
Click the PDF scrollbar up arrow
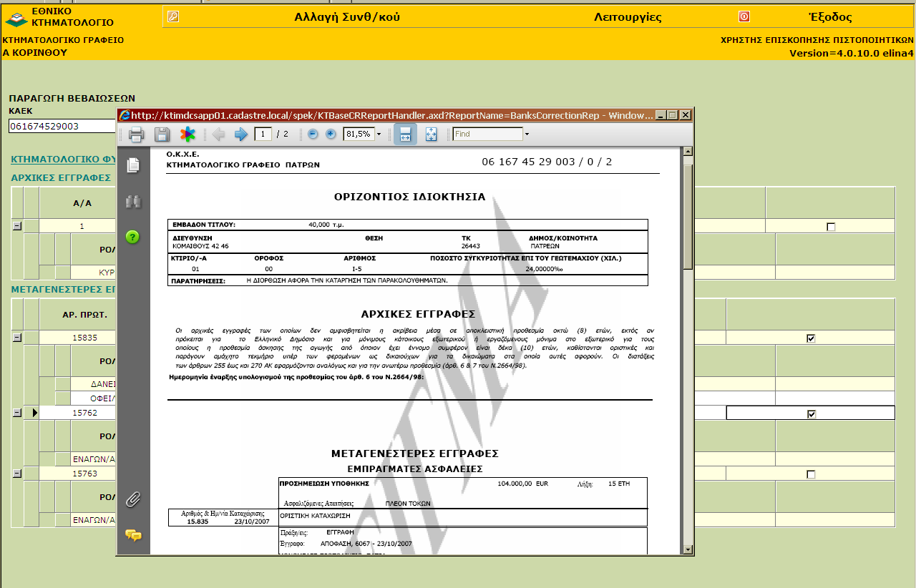point(688,152)
